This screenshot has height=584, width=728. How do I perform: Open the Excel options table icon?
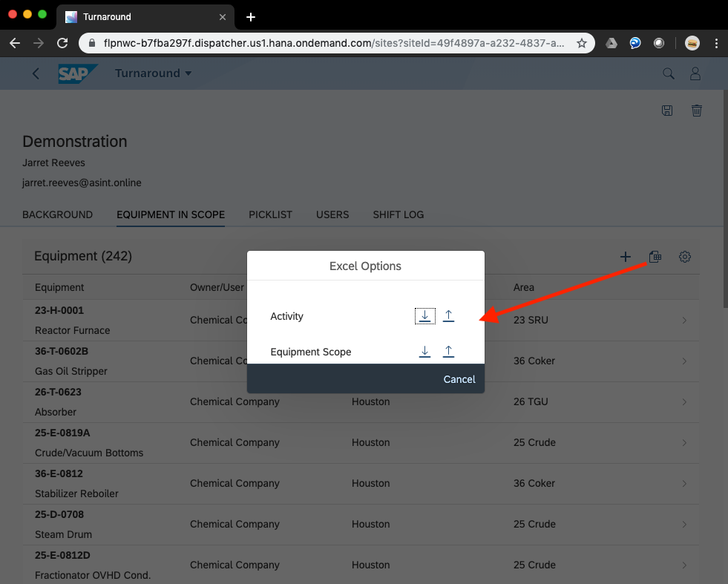(x=655, y=257)
